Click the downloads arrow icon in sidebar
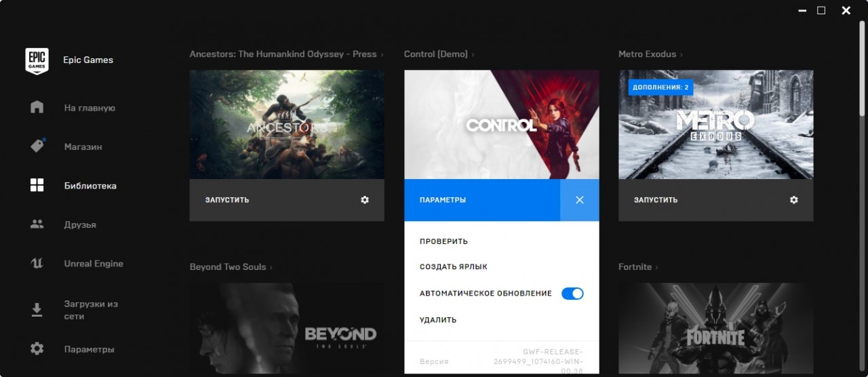868x377 pixels. coord(37,310)
